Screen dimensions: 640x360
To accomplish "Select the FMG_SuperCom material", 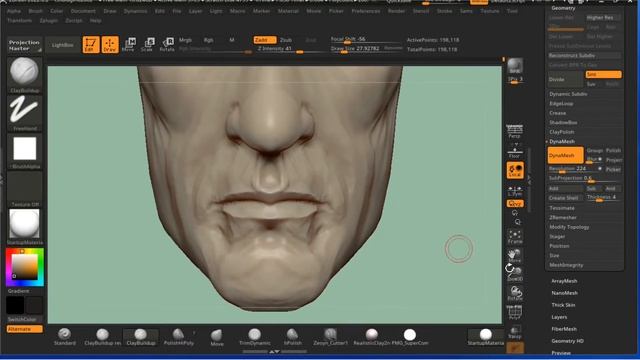I will coord(410,337).
